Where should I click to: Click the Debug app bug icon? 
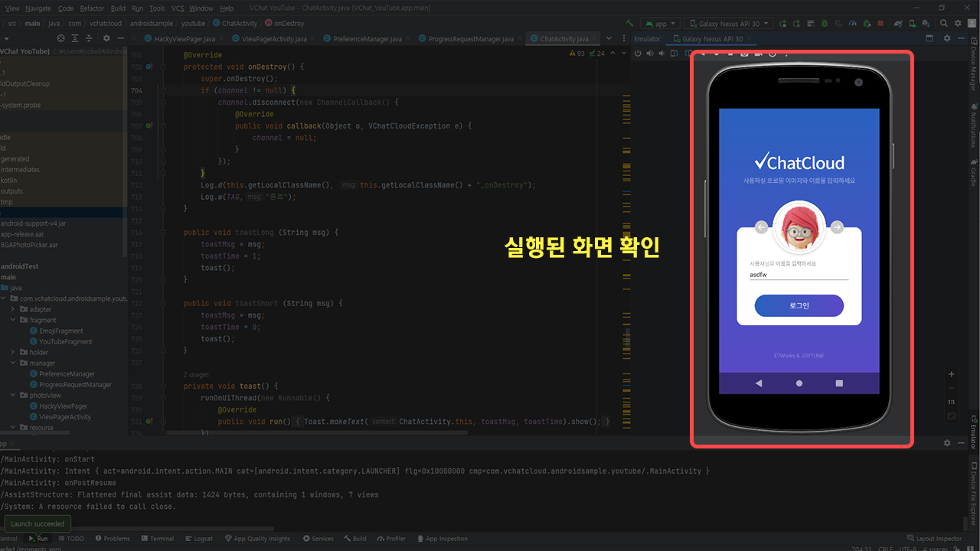(x=825, y=23)
